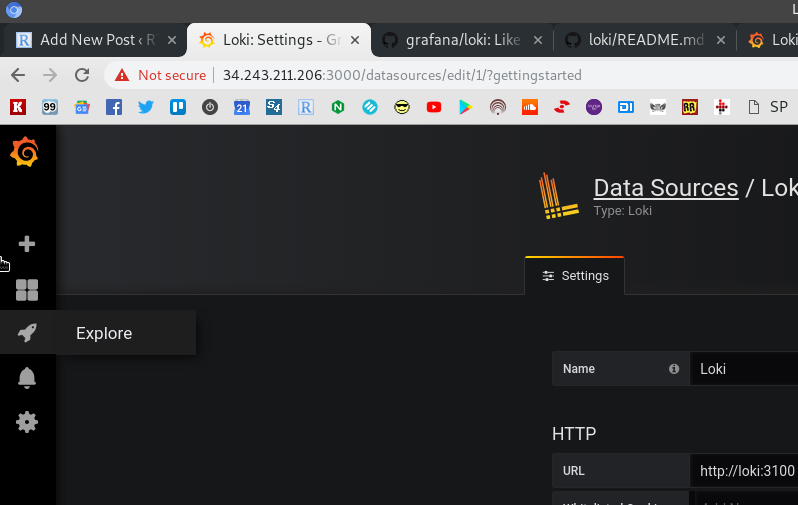Open the Alerting bell icon

tap(27, 378)
